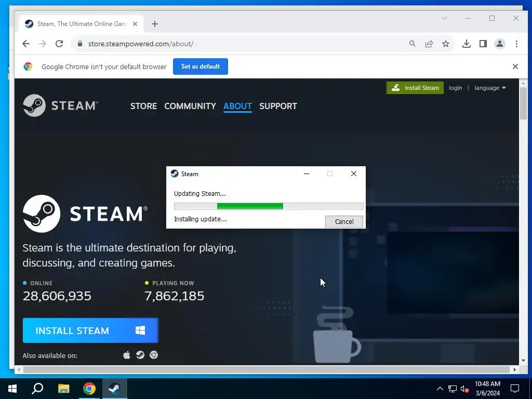Open Windows taskbar search

point(37,389)
